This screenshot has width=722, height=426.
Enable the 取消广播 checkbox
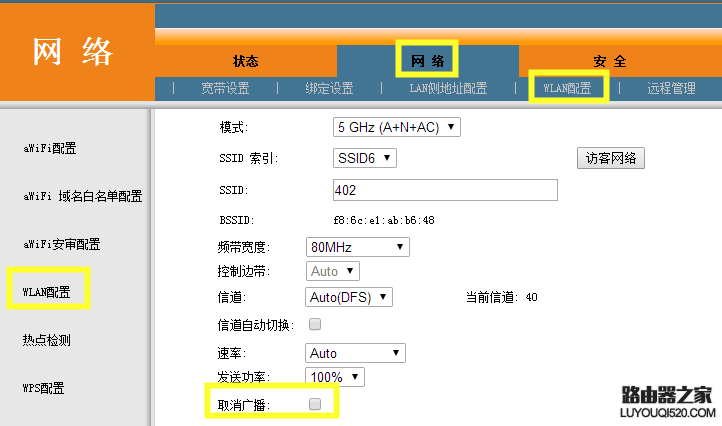click(315, 404)
